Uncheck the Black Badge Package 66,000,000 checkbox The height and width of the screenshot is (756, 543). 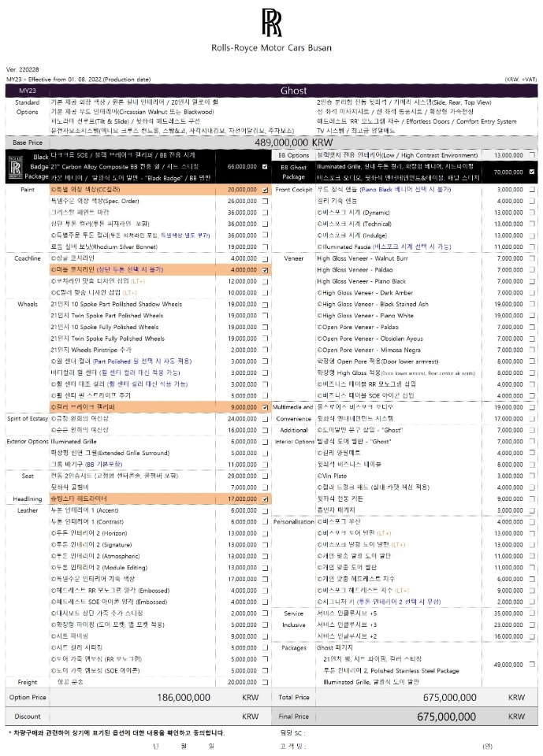point(265,166)
